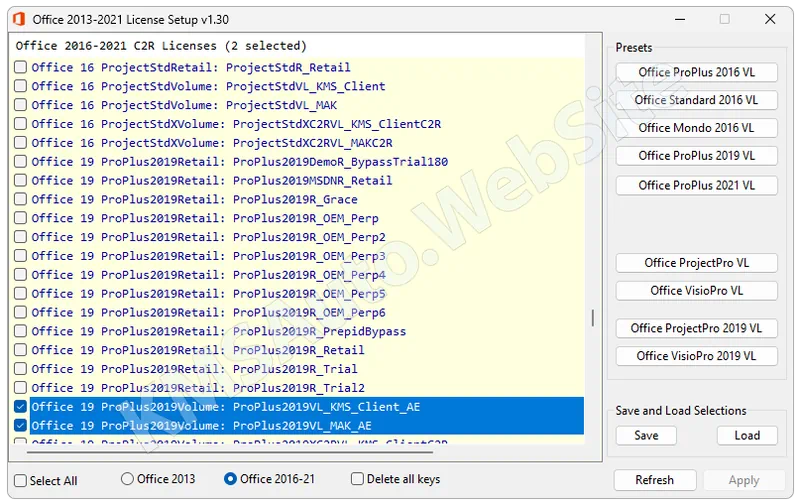Select the ProPlus2019R_OEM_Perp3 row

point(298,256)
